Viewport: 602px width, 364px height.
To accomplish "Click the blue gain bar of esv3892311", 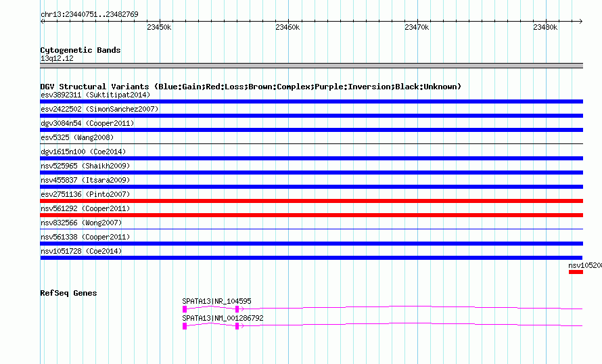I will pos(311,101).
